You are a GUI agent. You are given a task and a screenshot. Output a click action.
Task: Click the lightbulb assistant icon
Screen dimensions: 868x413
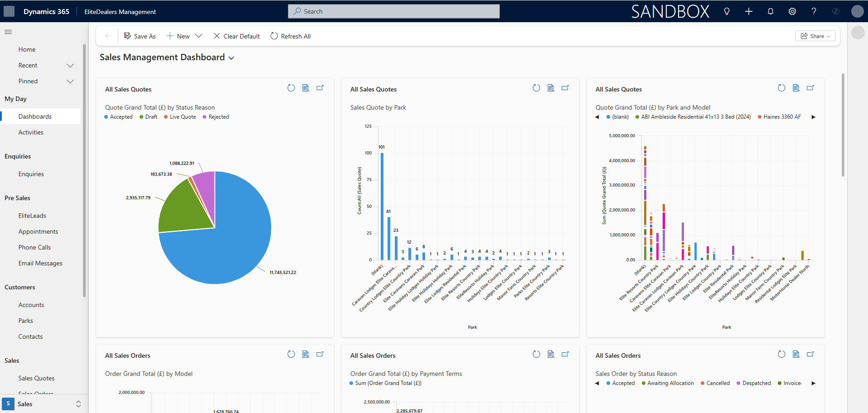click(x=727, y=11)
